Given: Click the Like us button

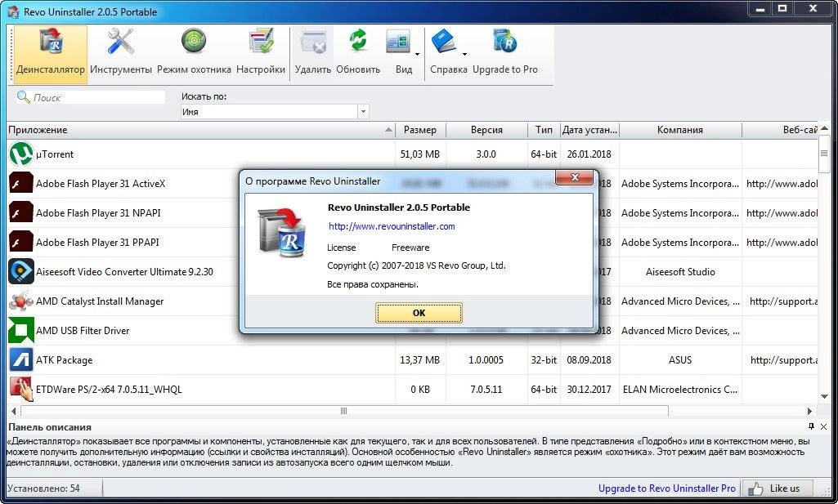Looking at the screenshot, I should pos(778,488).
